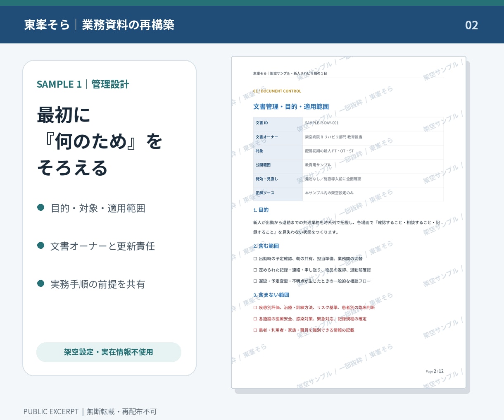This screenshot has width=504, height=420.
Task: Select the bullet 目的・対象・適用範囲
Action: pos(98,208)
